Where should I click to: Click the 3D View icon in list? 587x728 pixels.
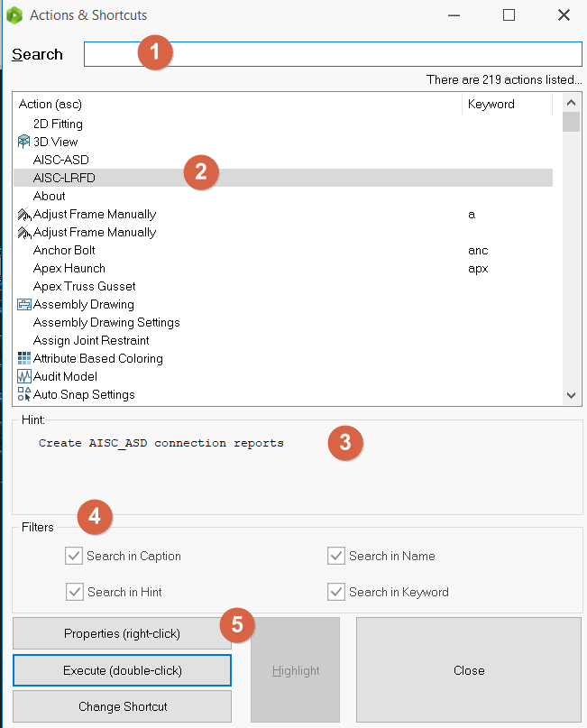[x=23, y=142]
